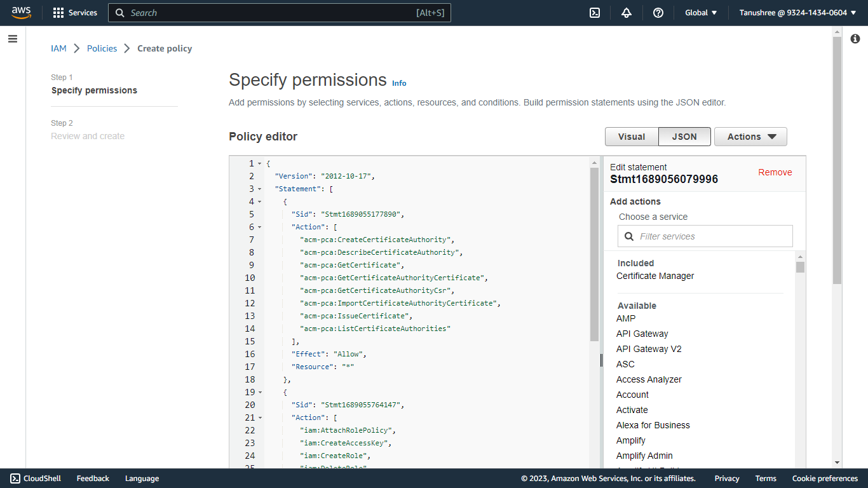This screenshot has width=868, height=488.
Task: Collapse Action array fold on line 21
Action: click(259, 418)
